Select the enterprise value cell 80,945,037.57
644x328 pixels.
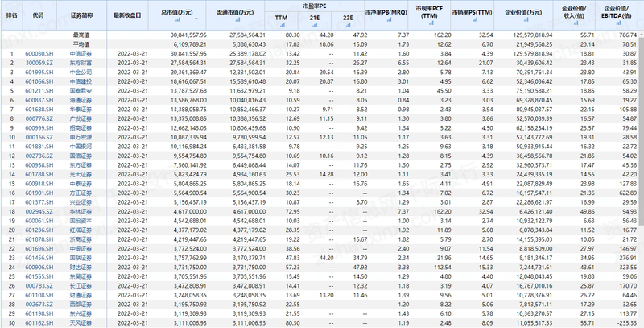(x=534, y=110)
